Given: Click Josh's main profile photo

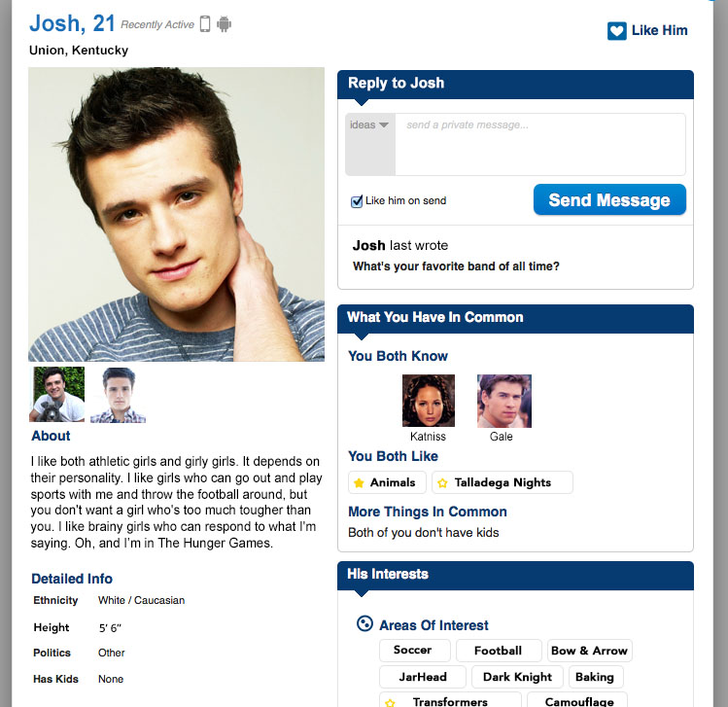Looking at the screenshot, I should click(x=177, y=215).
